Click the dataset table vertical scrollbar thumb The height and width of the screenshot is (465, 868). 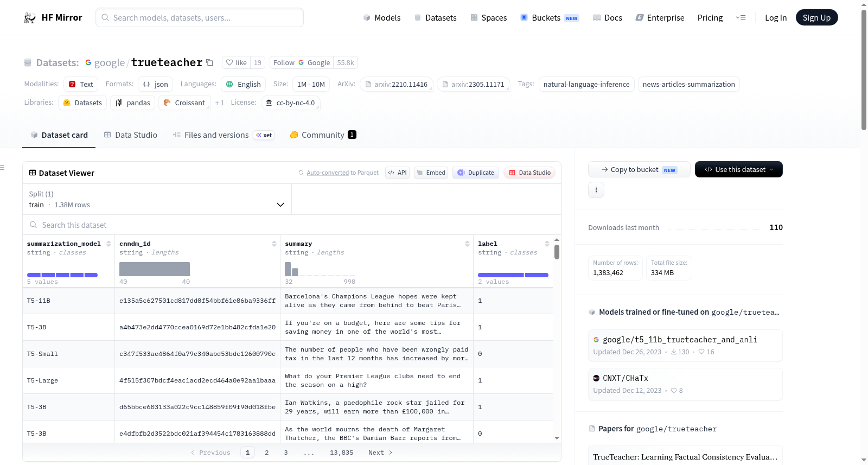pyautogui.click(x=557, y=252)
